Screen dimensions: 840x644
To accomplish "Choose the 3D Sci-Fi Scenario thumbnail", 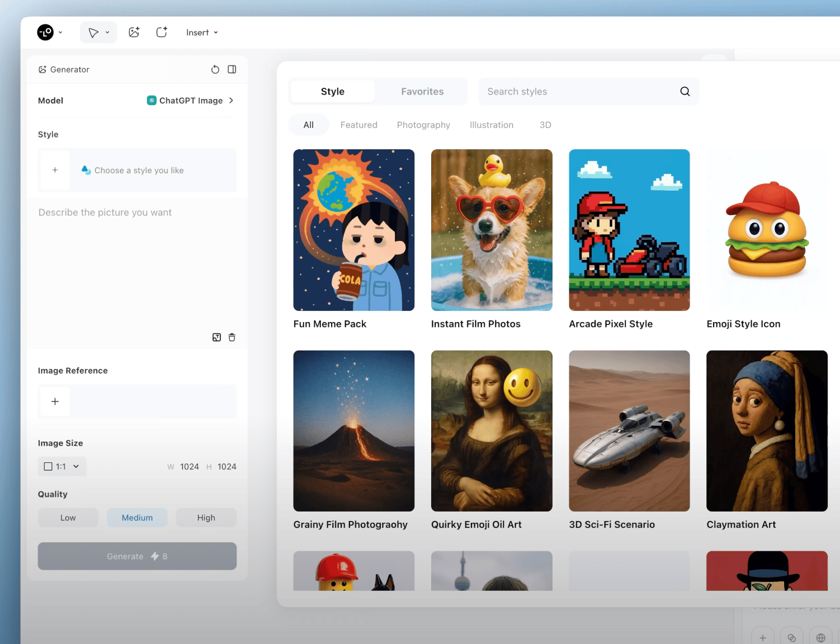I will 629,431.
